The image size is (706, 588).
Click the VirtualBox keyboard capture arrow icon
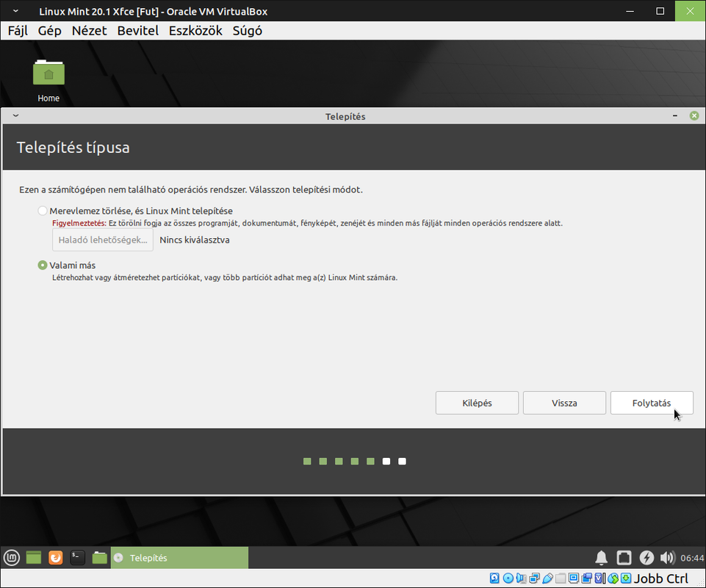(626, 578)
